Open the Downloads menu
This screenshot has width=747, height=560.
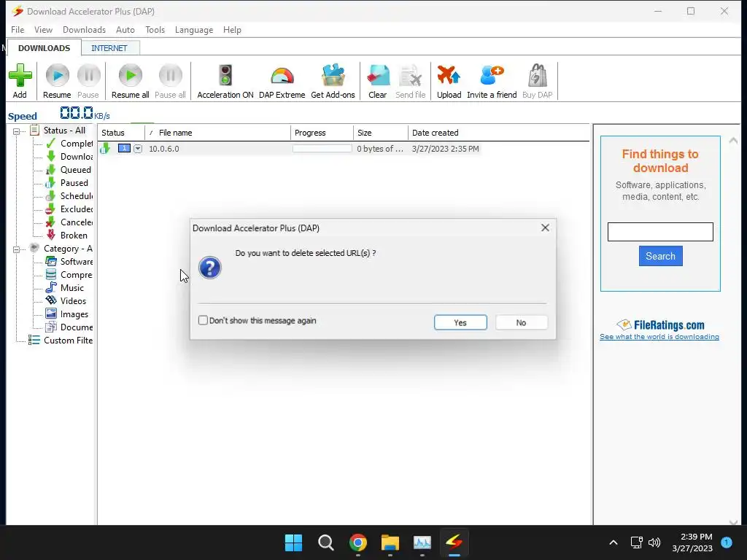85,29
